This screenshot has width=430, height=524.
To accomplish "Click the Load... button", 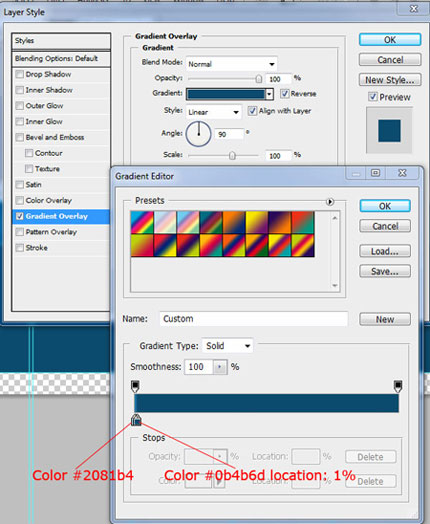I will point(385,251).
